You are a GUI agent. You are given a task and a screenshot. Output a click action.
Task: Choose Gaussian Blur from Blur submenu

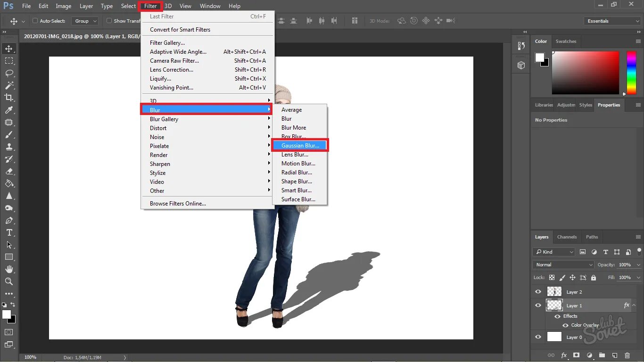pos(300,146)
